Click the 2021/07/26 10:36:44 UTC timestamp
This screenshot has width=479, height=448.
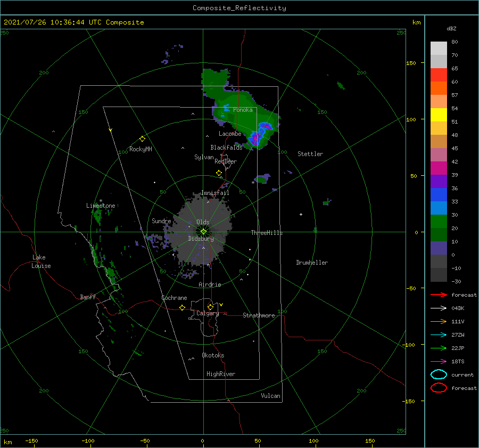pos(74,22)
